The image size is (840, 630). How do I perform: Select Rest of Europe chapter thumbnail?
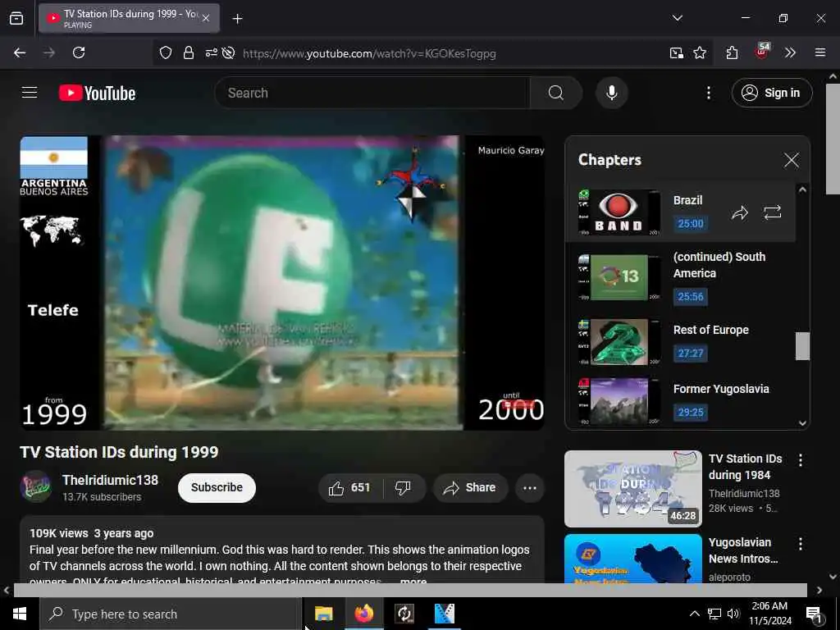(x=619, y=342)
